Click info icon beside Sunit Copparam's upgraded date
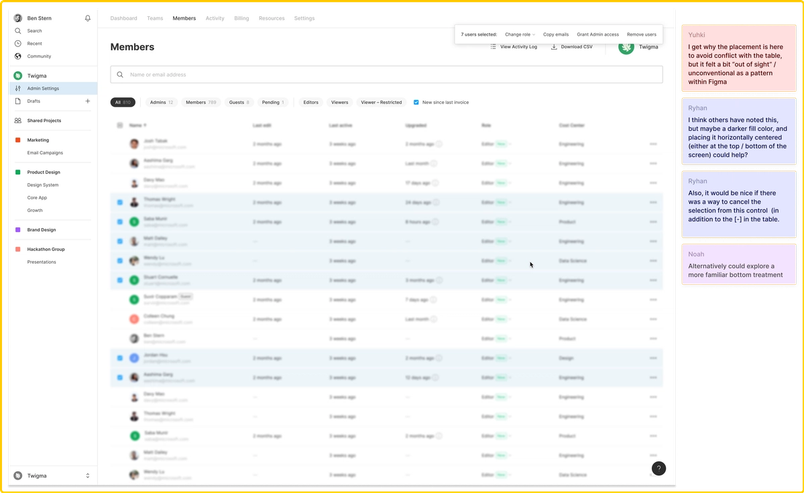This screenshot has height=493, width=804. coord(434,300)
